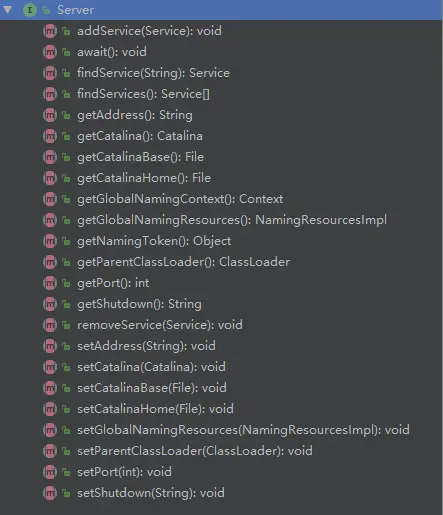
Task: Select findServices(): Service[] method
Action: pos(143,94)
